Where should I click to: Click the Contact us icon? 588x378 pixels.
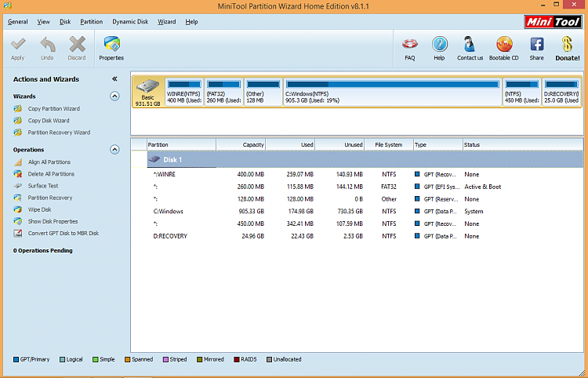469,44
